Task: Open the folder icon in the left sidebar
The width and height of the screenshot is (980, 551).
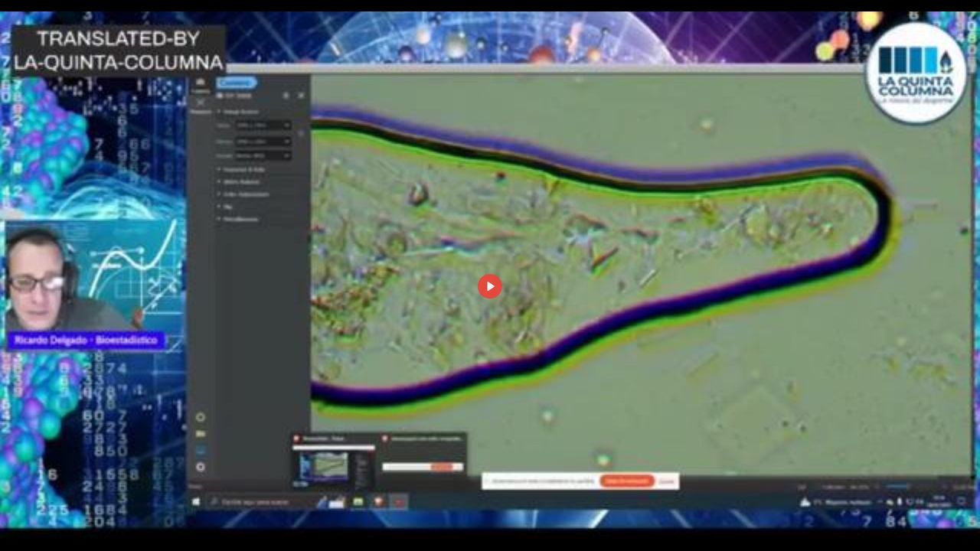Action: (201, 434)
